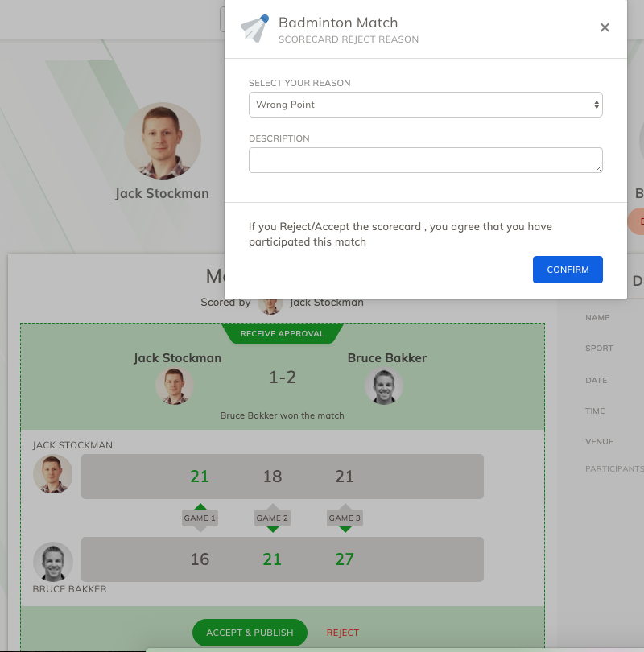
Task: Select the Game 3 marker
Action: (345, 518)
